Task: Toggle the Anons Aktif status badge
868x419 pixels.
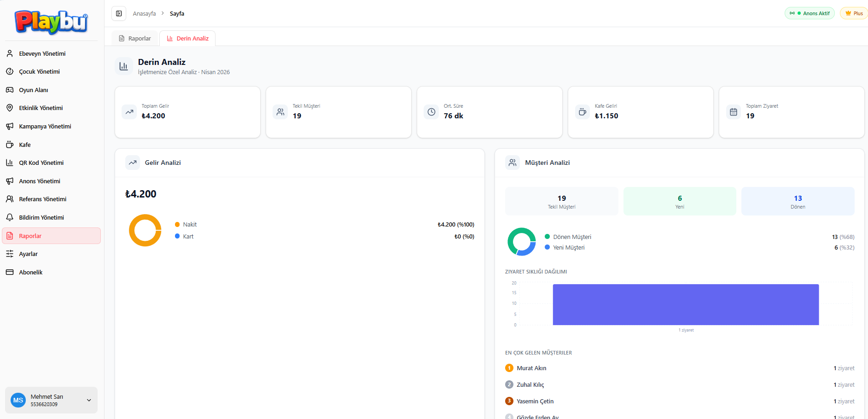Action: pos(810,13)
